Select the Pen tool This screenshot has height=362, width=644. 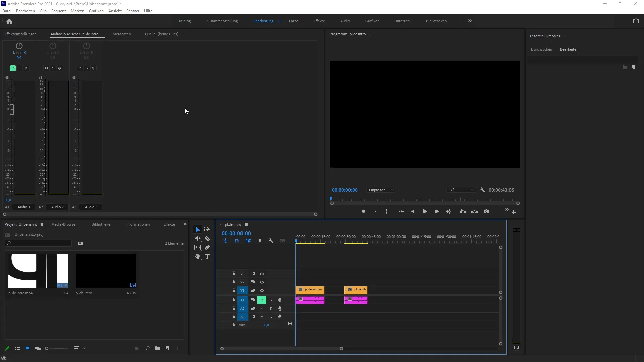207,248
